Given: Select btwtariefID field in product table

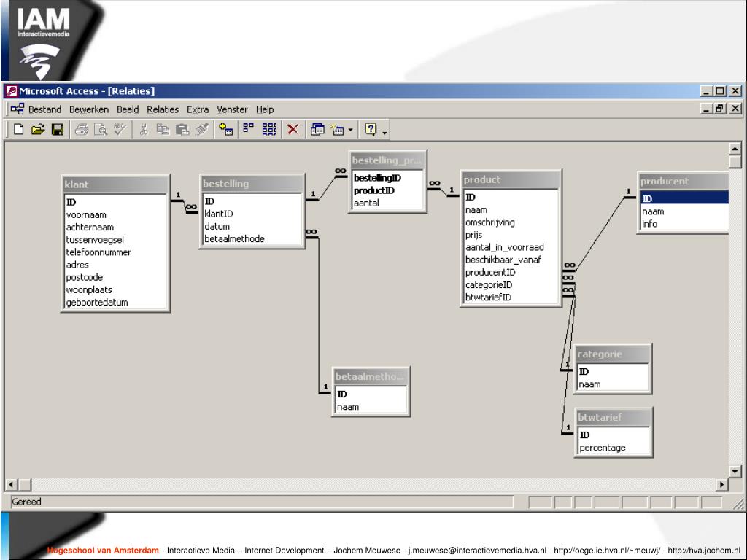Looking at the screenshot, I should tap(511, 297).
